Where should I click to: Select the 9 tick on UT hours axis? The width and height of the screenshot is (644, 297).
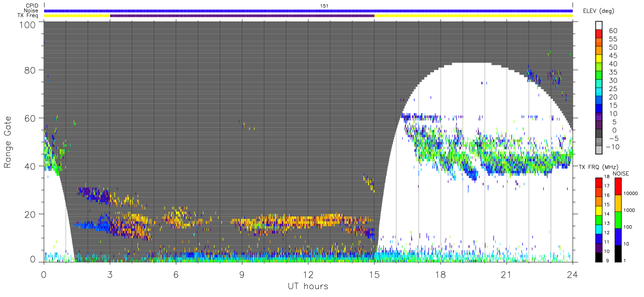[242, 273]
